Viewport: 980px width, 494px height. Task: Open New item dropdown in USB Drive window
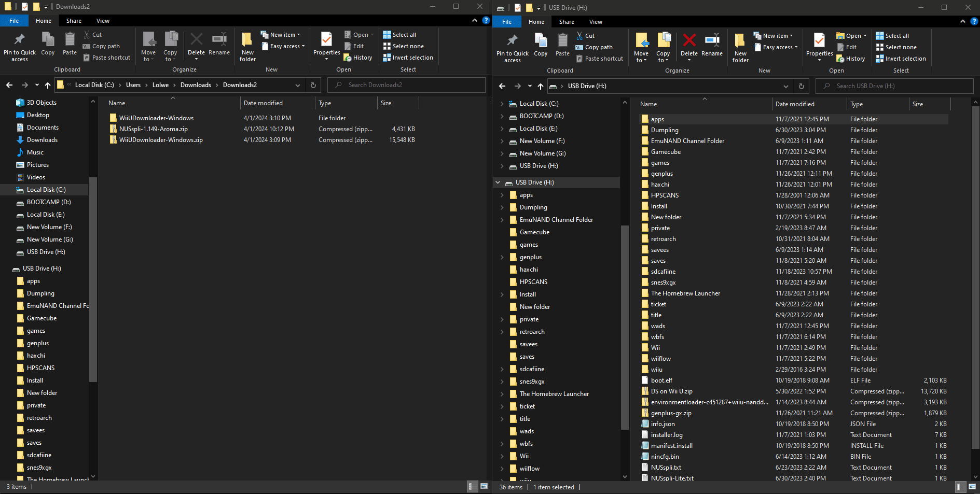click(773, 36)
